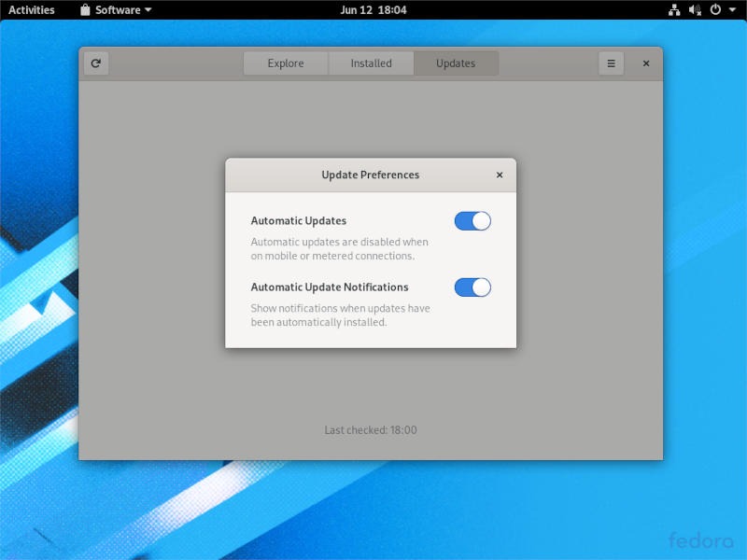Viewport: 747px width, 560px height.
Task: Disable the Automatic Updates toggle
Action: pos(472,220)
